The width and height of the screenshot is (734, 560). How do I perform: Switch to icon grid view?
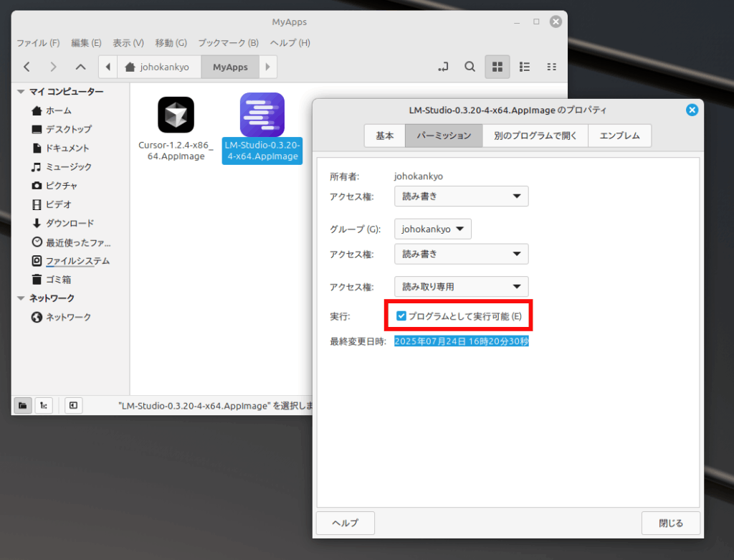(x=497, y=67)
